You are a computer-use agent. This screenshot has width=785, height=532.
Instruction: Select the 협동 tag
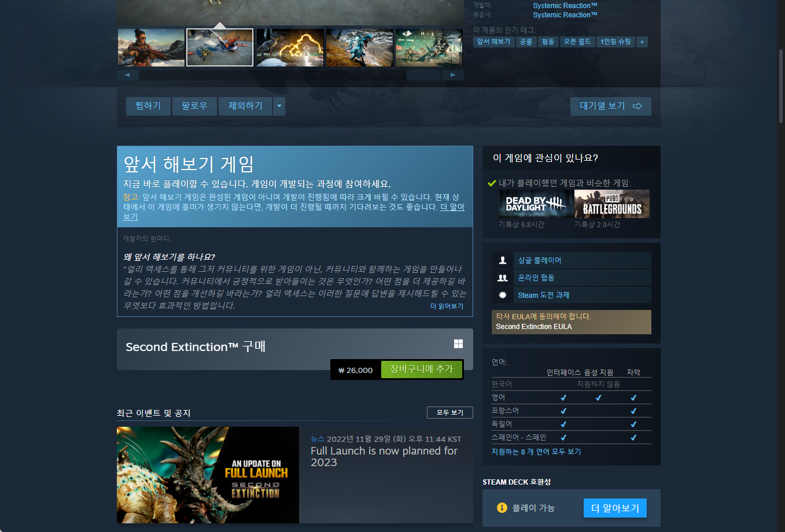[x=548, y=42]
